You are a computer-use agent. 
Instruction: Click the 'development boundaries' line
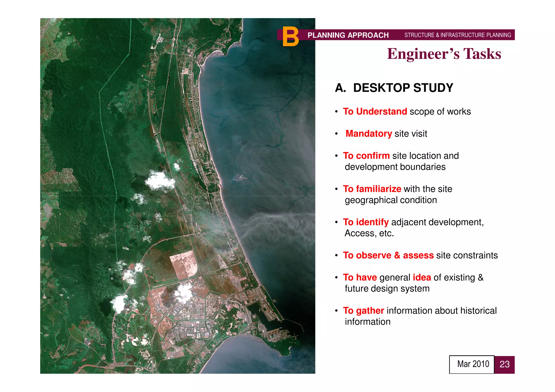coord(395,167)
